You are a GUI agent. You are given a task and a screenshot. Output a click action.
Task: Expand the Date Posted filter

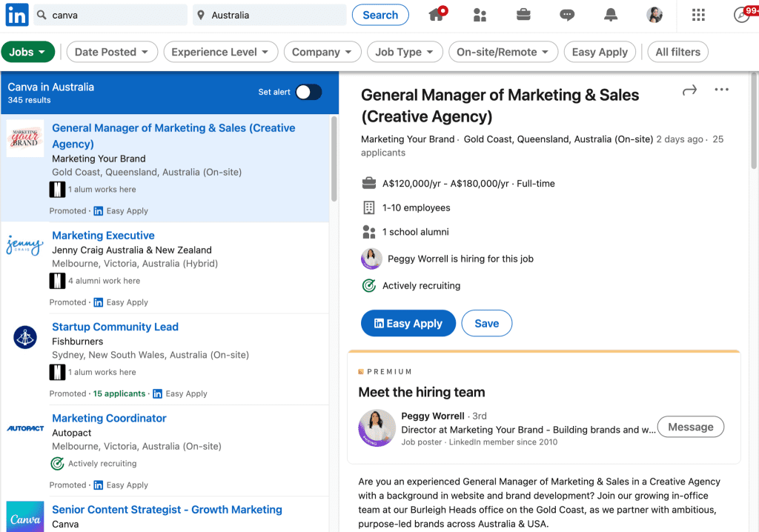pyautogui.click(x=112, y=52)
